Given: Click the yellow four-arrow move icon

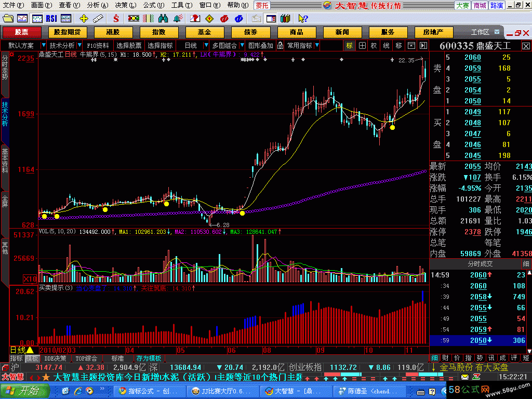Looking at the screenshot, I should [x=84, y=18].
